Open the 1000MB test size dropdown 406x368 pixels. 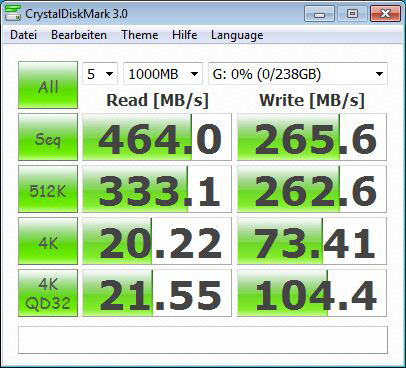pyautogui.click(x=163, y=74)
